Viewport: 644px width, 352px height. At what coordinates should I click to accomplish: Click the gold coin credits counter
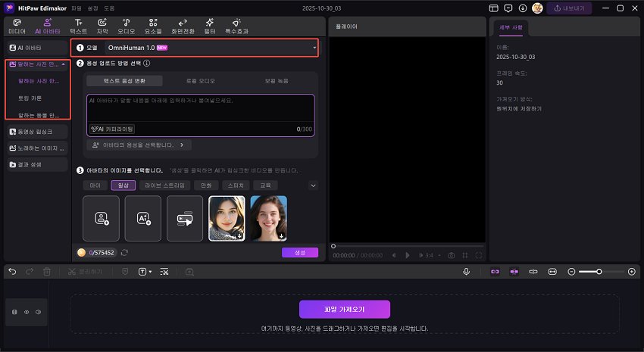pos(96,253)
